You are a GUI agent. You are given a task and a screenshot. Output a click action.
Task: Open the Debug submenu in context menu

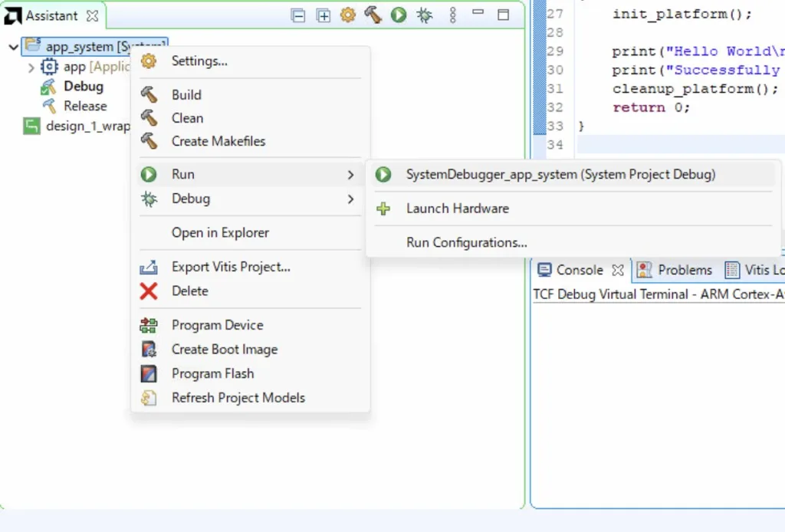191,199
